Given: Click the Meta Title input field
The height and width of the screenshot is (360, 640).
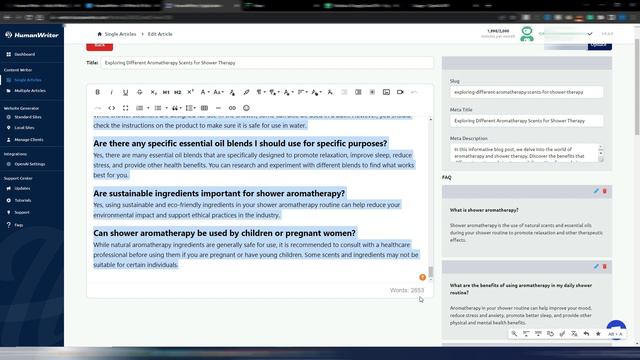Looking at the screenshot, I should (527, 121).
